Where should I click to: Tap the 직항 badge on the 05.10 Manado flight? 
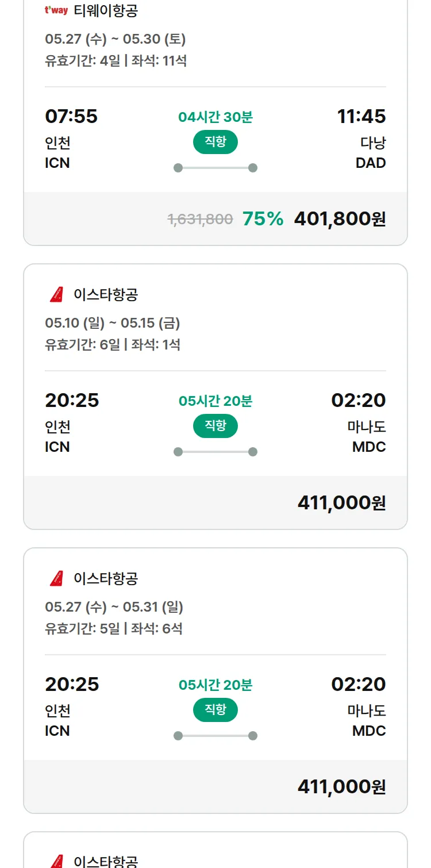(x=215, y=426)
